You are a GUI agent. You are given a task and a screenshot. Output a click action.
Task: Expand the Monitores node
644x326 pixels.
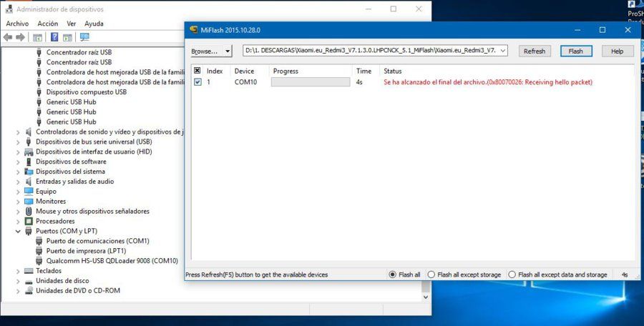coord(18,202)
